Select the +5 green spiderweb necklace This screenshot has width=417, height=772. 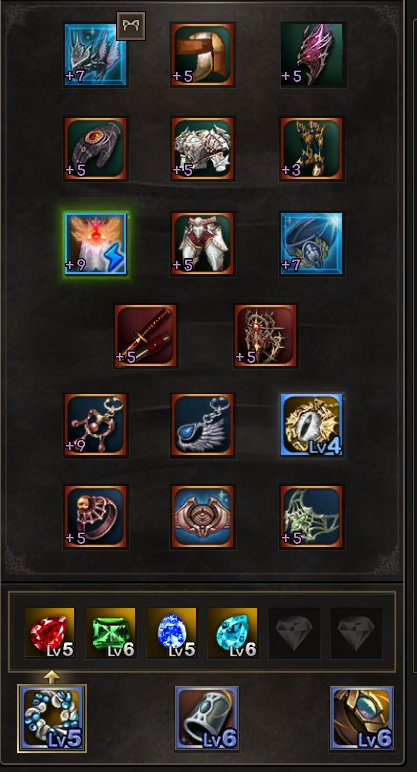[312, 517]
